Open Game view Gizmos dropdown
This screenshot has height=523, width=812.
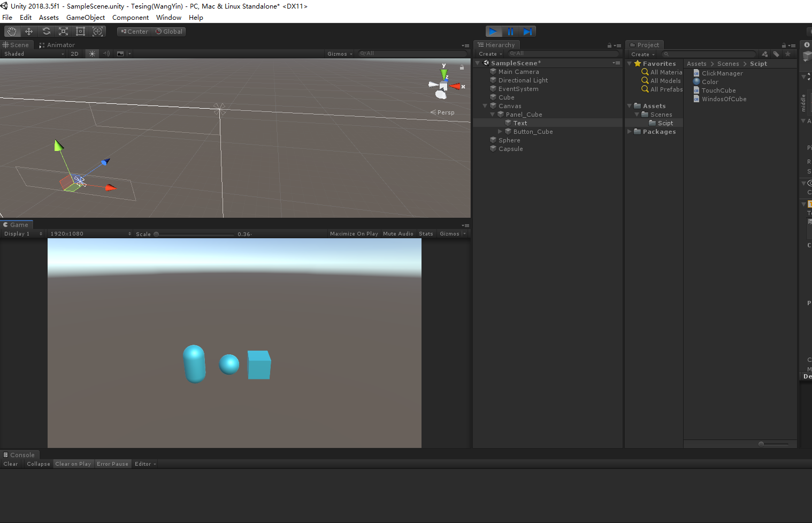click(x=453, y=233)
